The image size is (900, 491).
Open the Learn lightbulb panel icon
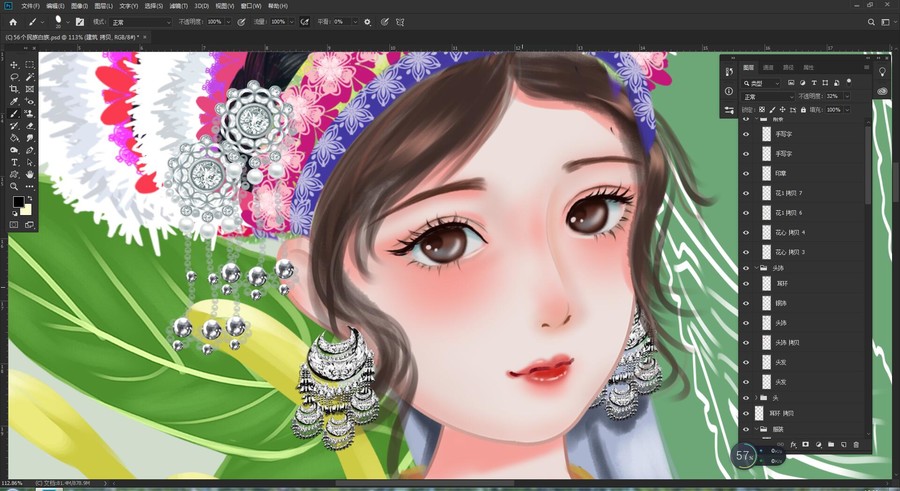(x=882, y=72)
